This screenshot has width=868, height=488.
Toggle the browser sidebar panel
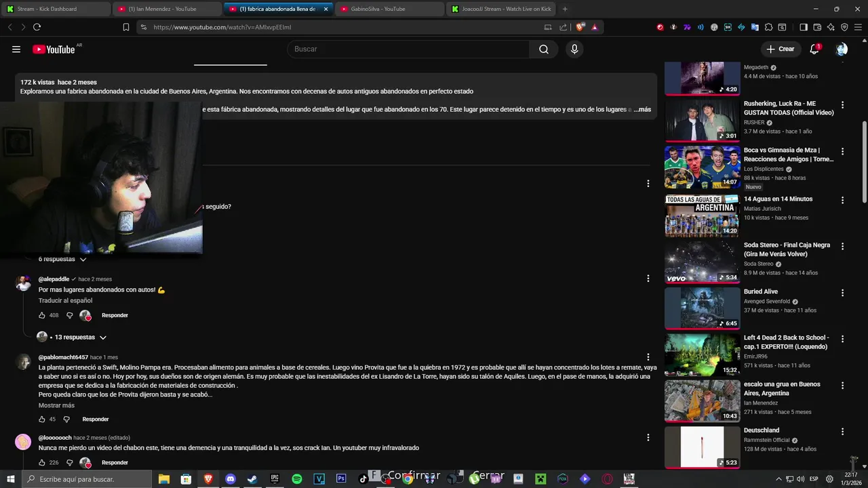click(804, 27)
